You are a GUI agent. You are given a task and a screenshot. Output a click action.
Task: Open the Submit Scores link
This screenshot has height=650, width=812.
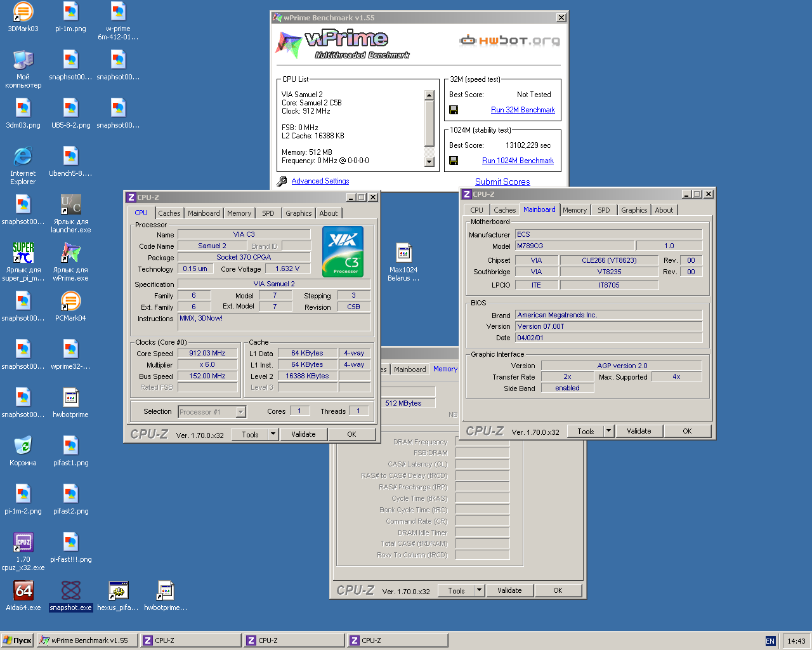(x=502, y=182)
